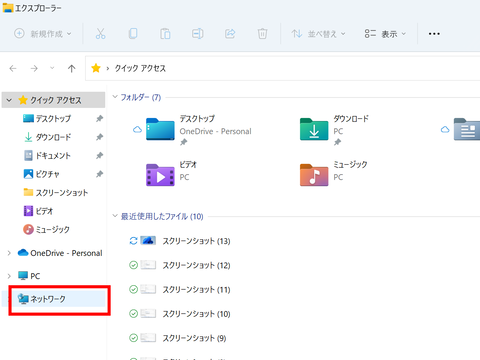Click the file name スクリーンショット (13)
Image resolution: width=480 pixels, height=360 pixels.
pyautogui.click(x=196, y=241)
